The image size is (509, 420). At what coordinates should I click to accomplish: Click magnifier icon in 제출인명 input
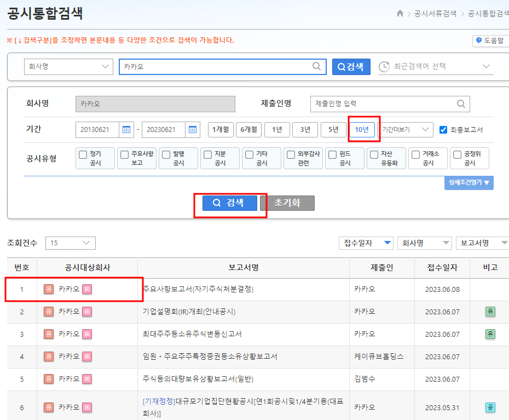[461, 104]
